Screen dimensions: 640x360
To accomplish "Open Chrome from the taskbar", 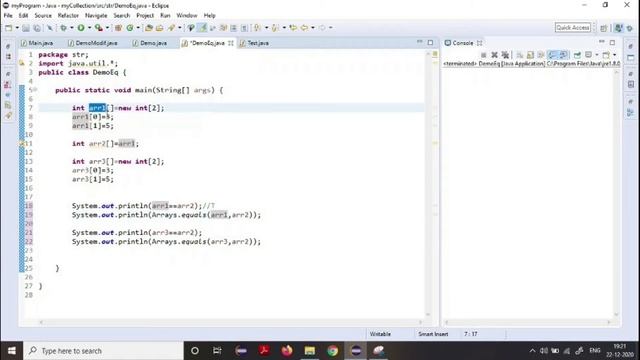I will click(333, 351).
